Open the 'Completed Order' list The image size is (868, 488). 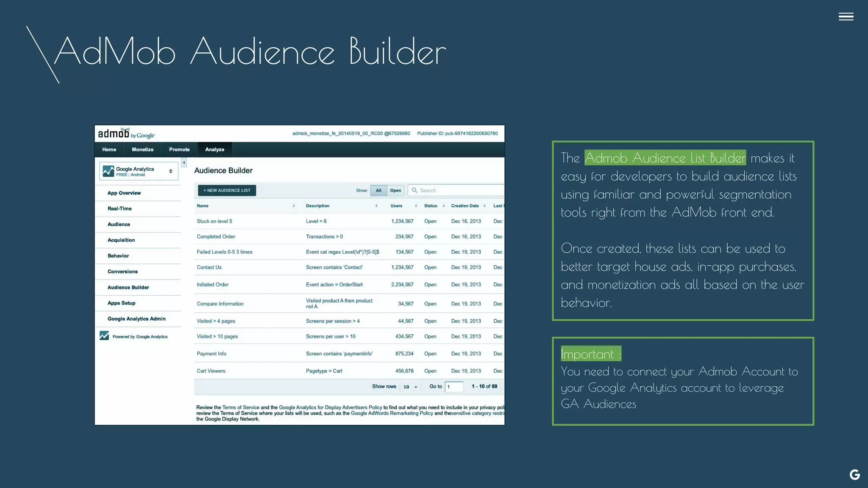(216, 237)
